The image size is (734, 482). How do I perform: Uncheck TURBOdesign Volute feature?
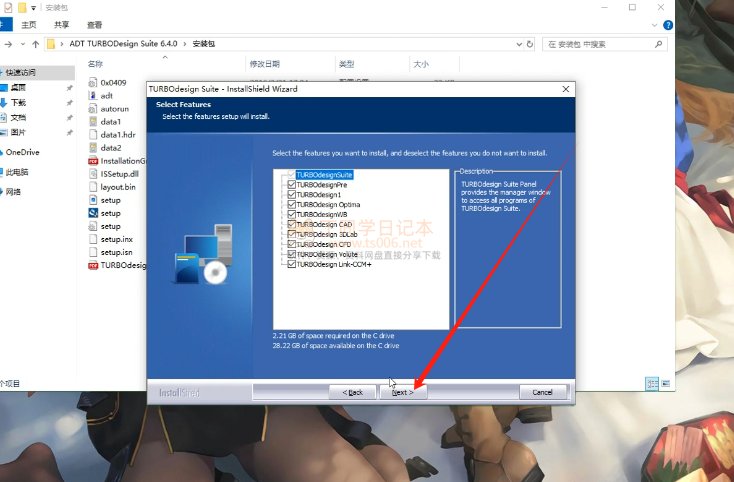[x=292, y=254]
